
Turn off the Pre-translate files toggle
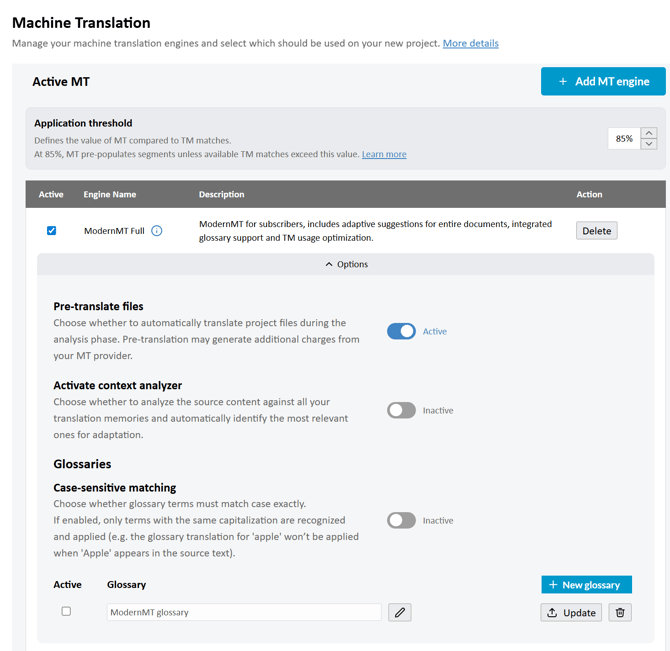click(401, 331)
